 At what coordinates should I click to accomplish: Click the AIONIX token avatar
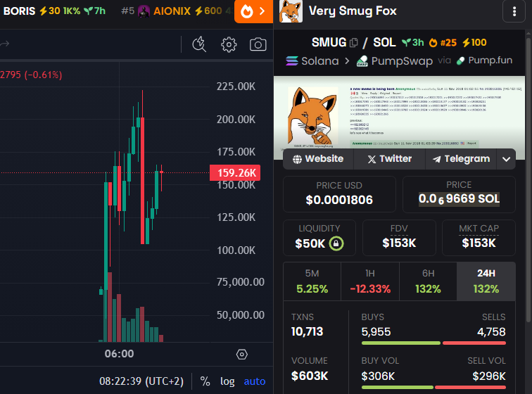[x=144, y=11]
